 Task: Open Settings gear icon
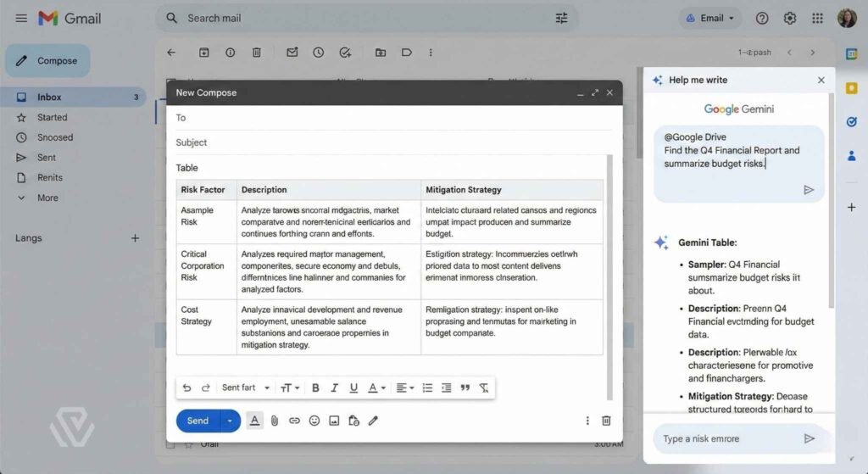pyautogui.click(x=789, y=19)
